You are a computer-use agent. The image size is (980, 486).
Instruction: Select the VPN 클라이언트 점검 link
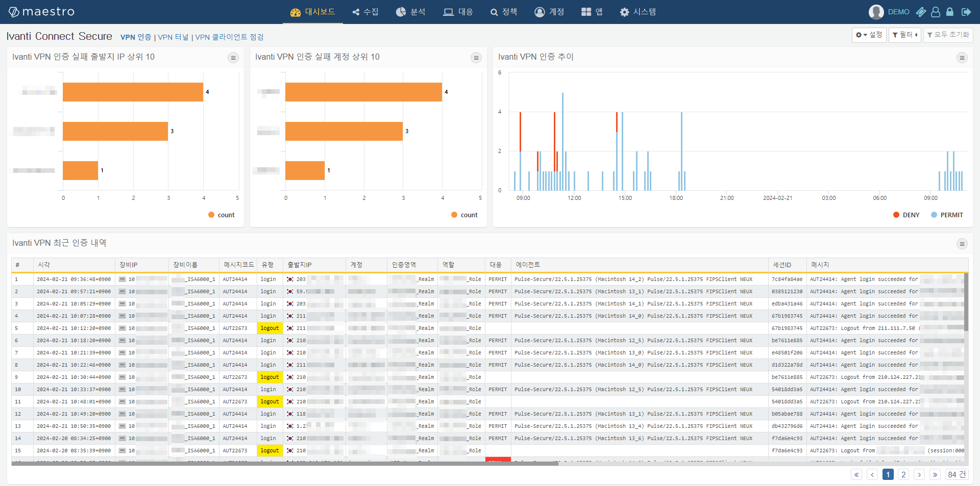tap(230, 37)
